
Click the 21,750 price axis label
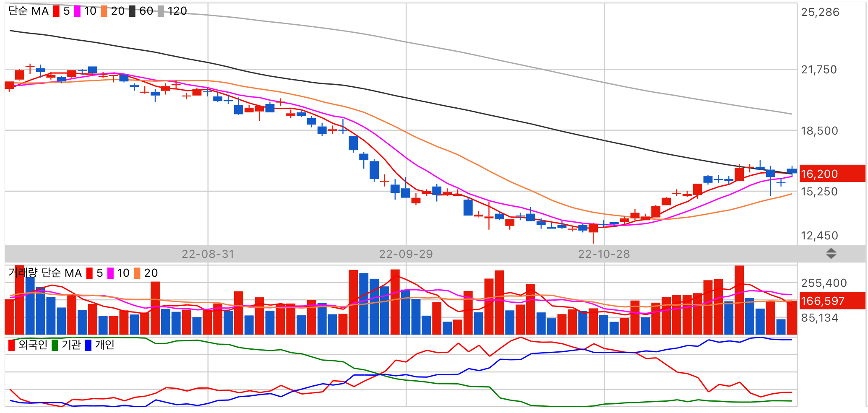(x=819, y=70)
